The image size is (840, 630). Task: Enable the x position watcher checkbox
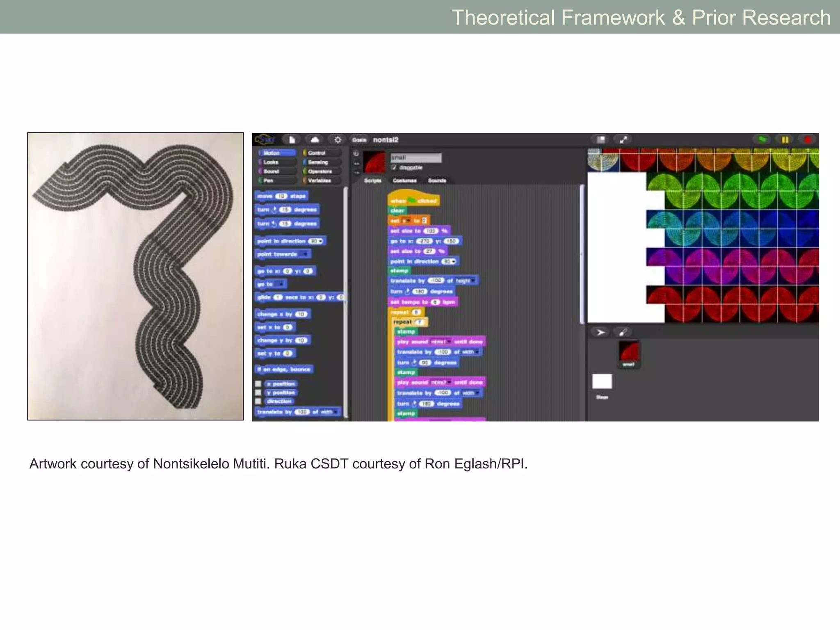click(258, 384)
